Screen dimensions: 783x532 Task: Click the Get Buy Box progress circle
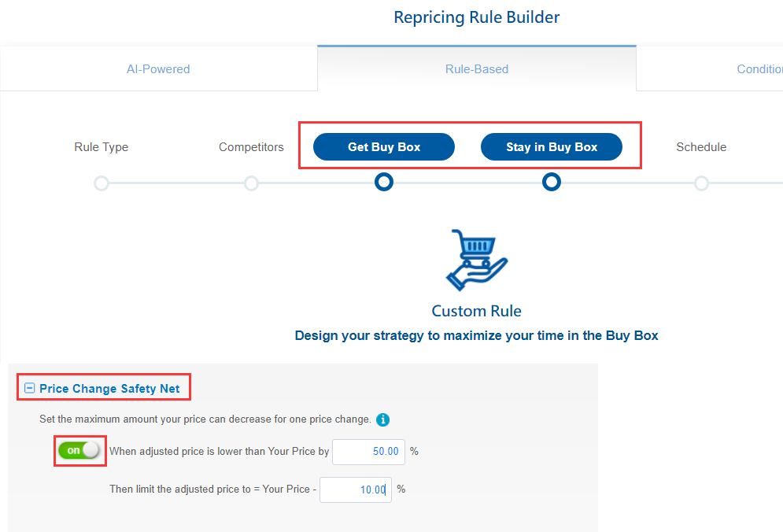click(x=384, y=182)
